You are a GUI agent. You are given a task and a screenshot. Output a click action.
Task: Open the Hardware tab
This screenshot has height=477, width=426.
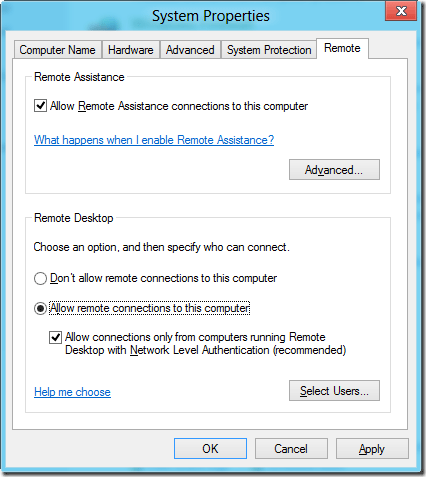click(x=131, y=50)
